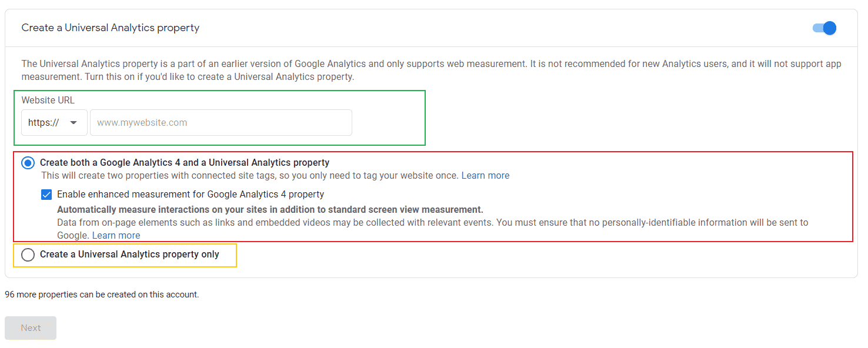
Task: Toggle the Universal Analytics property switch off
Action: click(x=824, y=28)
